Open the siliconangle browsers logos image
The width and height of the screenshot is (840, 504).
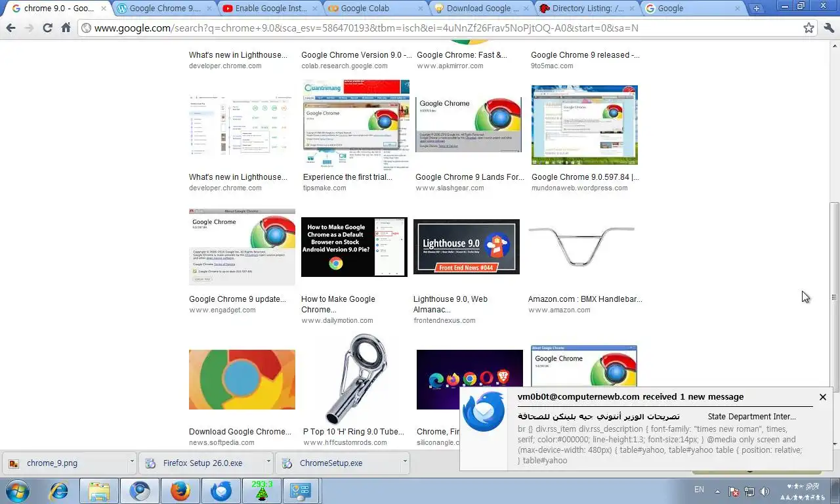click(470, 379)
